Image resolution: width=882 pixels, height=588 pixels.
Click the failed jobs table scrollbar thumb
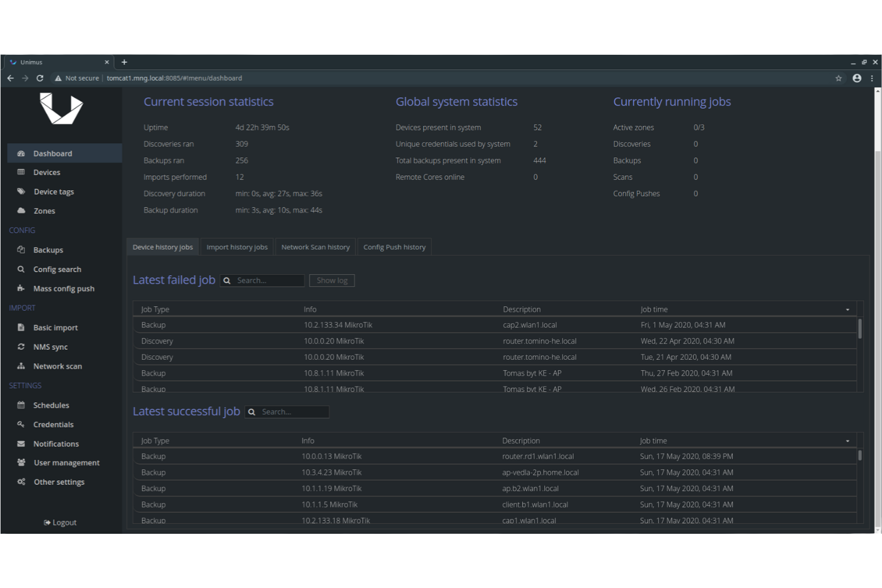(859, 328)
